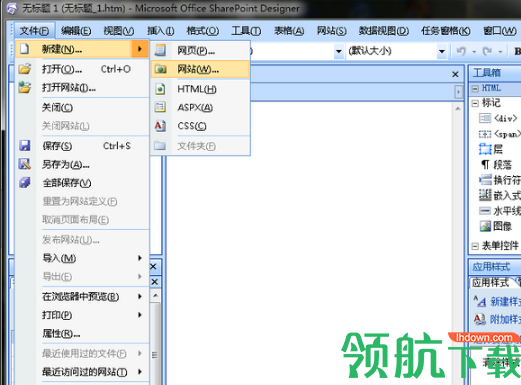521x385 pixels.
Task: Expand the 打印(P) submenu arrow
Action: 140,315
